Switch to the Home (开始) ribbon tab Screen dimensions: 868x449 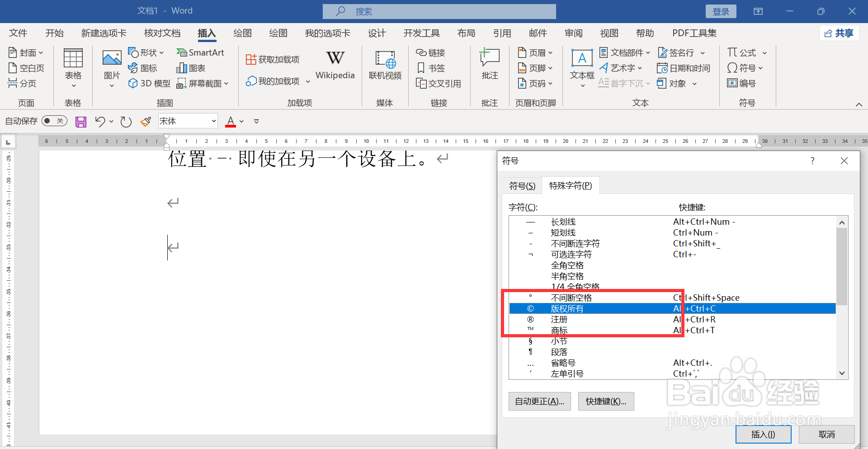[x=55, y=33]
